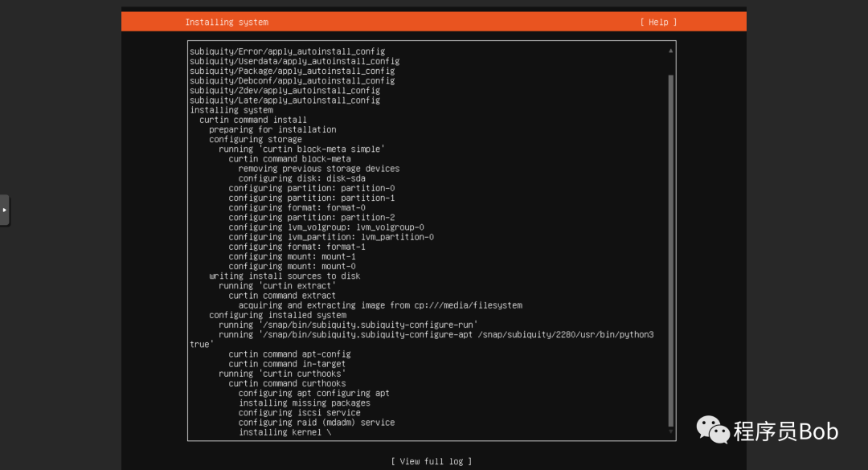Select 'configuring lvm_volgroup: lvm_volgroup-0' log line
This screenshot has height=470, width=868.
click(x=326, y=227)
